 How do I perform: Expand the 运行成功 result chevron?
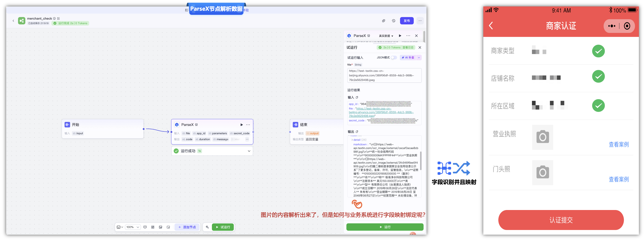(249, 151)
